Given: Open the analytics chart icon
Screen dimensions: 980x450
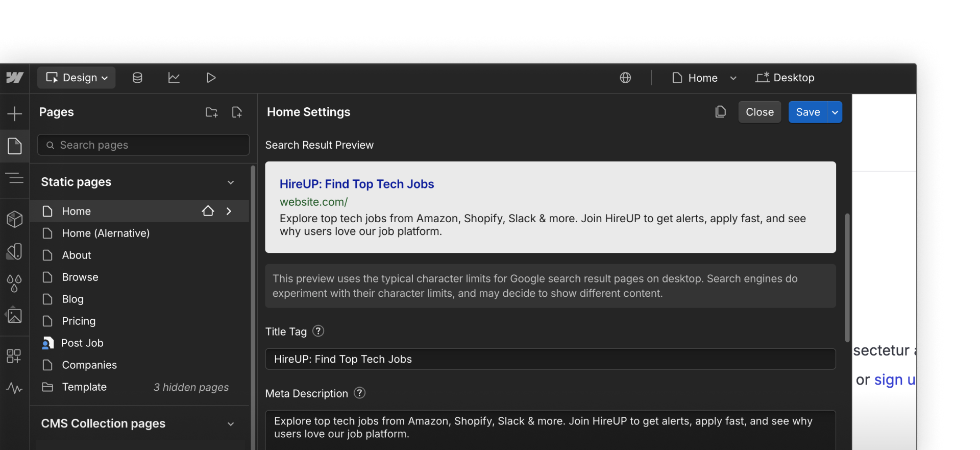Looking at the screenshot, I should (174, 78).
